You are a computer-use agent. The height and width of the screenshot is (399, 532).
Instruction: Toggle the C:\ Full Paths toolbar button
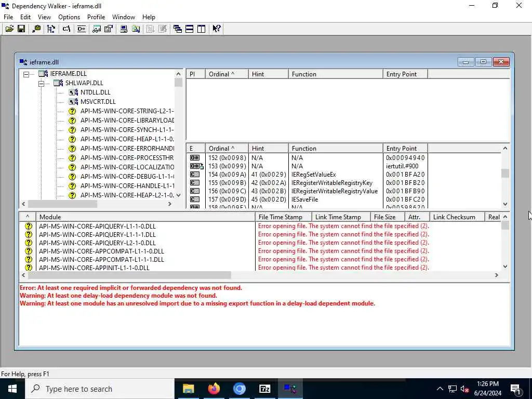[x=66, y=29]
